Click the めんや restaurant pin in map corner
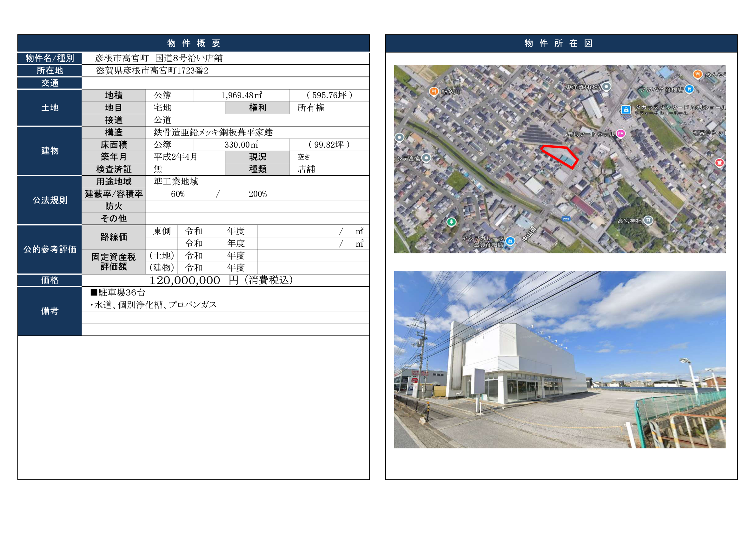 (x=697, y=74)
